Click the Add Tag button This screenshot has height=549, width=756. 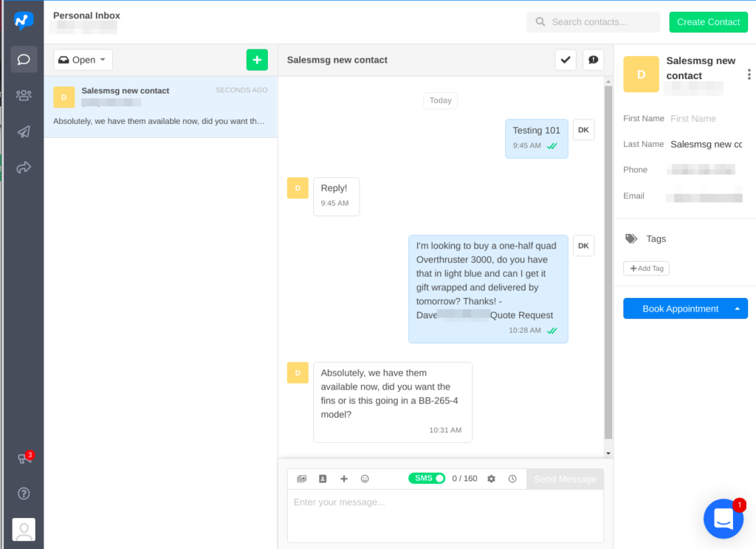click(x=646, y=269)
